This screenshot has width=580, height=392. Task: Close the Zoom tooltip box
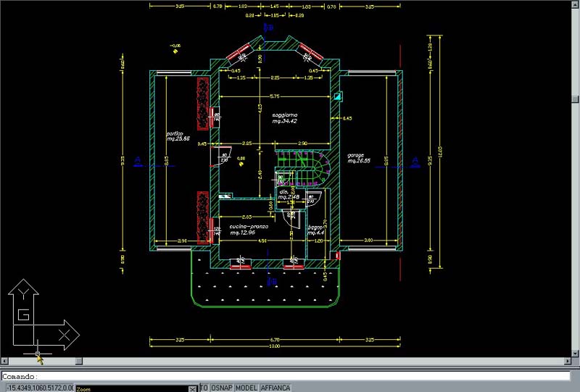pyautogui.click(x=193, y=389)
